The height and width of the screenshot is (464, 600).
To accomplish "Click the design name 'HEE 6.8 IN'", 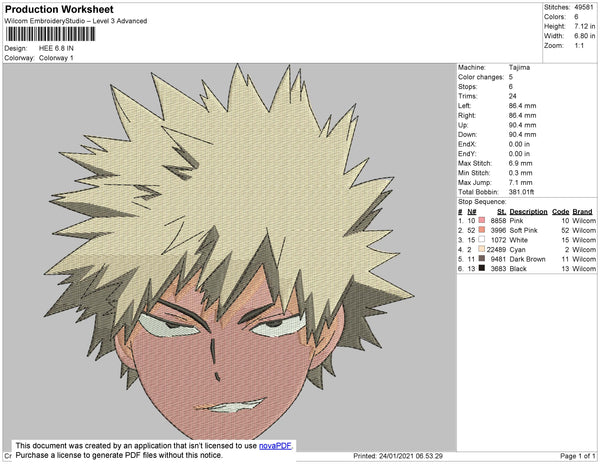I will (x=56, y=48).
